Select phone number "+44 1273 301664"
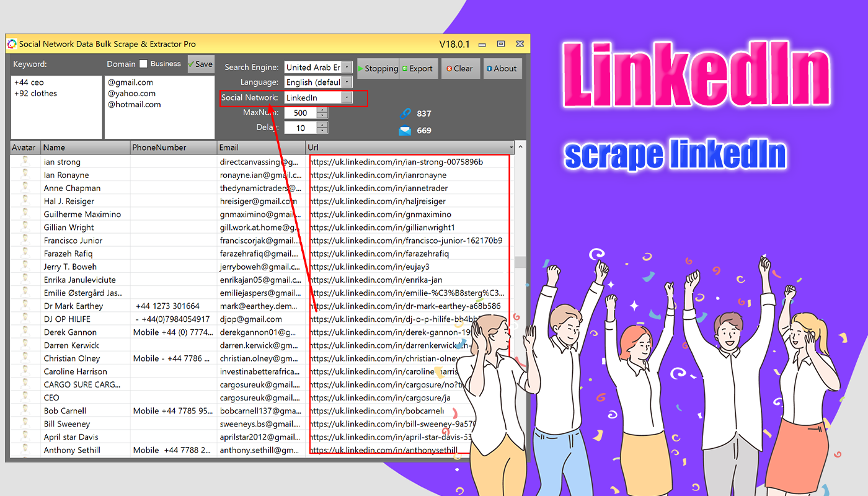The width and height of the screenshot is (868, 496). point(167,306)
